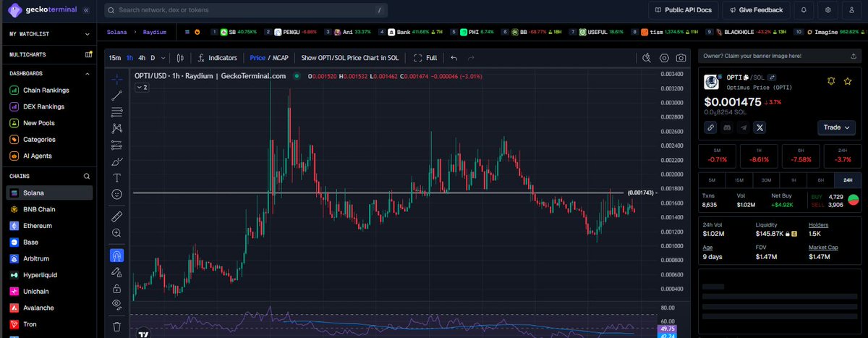Screen dimensions: 868x338
Task: Switch chart to the 4h timeframe
Action: click(x=142, y=58)
